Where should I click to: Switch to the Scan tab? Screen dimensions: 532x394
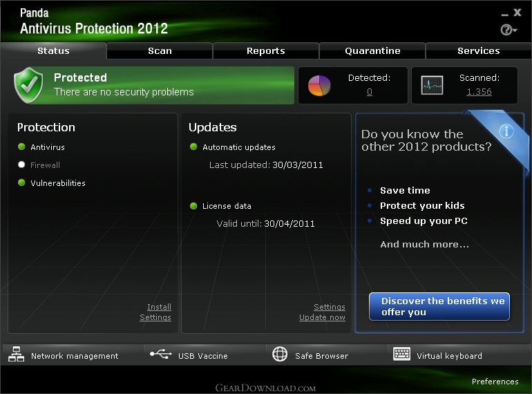point(160,51)
